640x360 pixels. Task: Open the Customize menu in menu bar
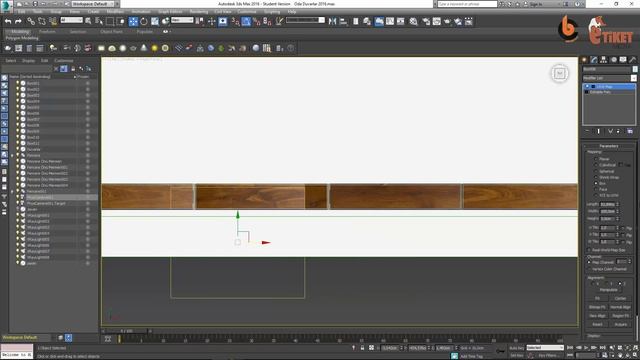pos(247,12)
